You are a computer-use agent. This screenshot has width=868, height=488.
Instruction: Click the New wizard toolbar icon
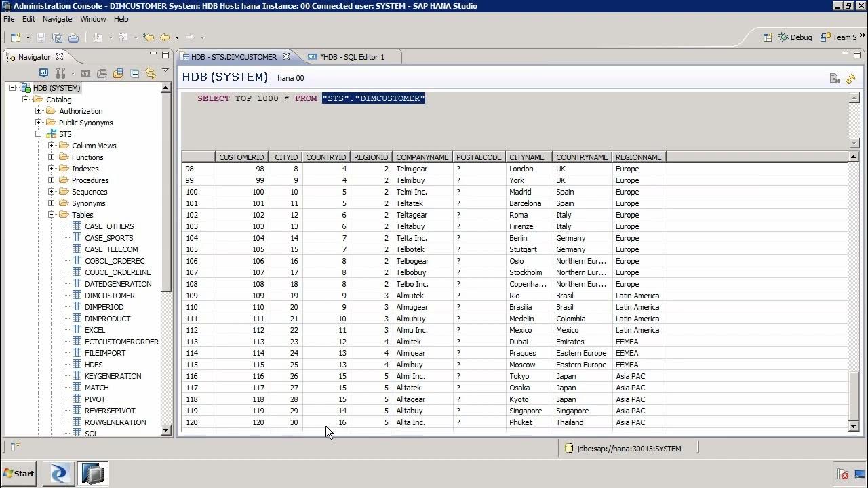coord(16,37)
